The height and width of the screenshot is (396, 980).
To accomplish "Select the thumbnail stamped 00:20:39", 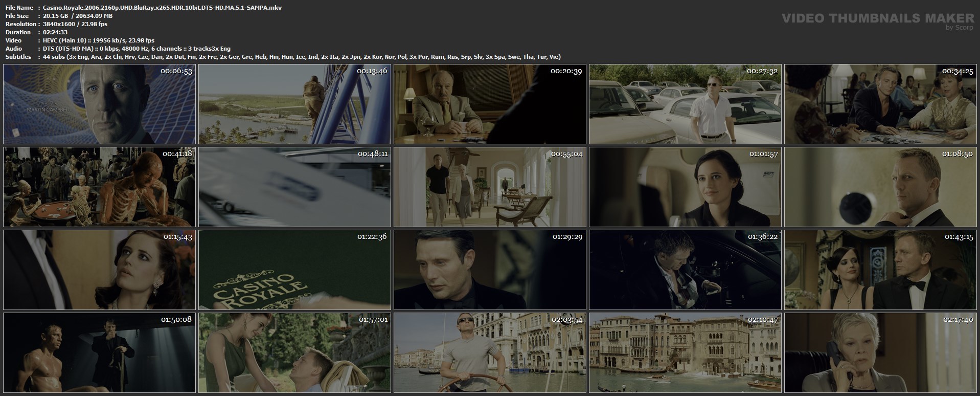I will pos(490,104).
